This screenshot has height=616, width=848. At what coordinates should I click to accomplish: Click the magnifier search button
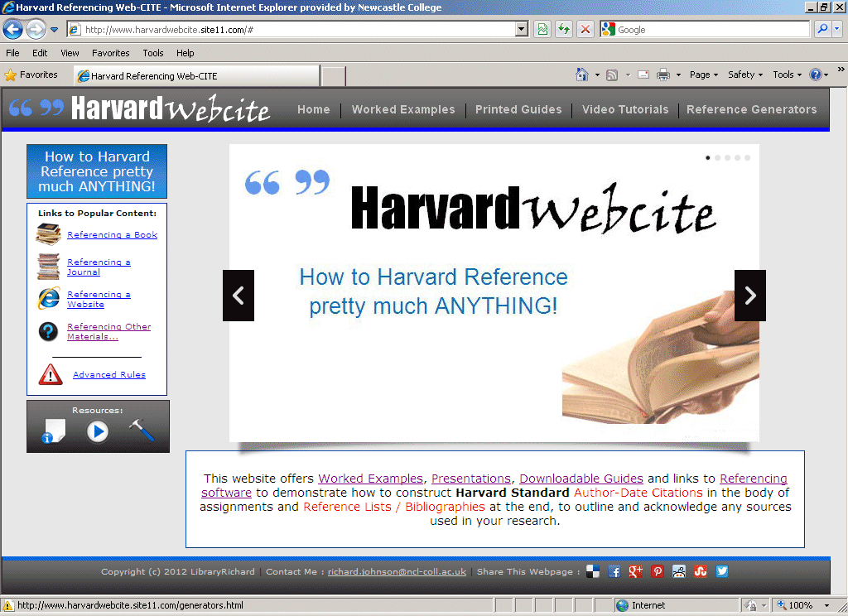(822, 29)
